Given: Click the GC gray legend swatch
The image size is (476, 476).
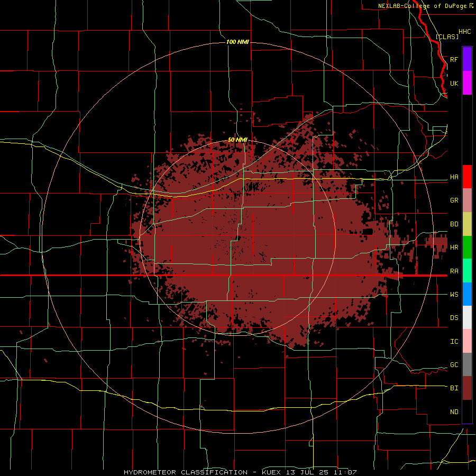Looking at the screenshot, I should pyautogui.click(x=467, y=364).
